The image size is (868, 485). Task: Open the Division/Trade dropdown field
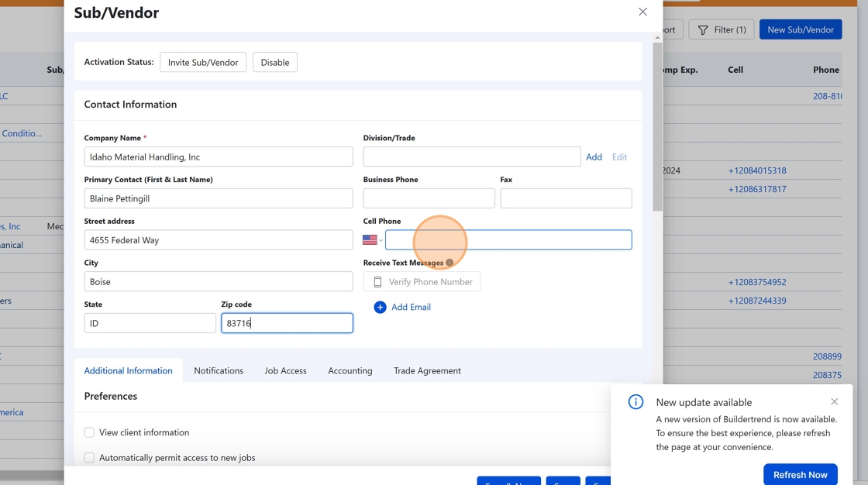coord(471,157)
